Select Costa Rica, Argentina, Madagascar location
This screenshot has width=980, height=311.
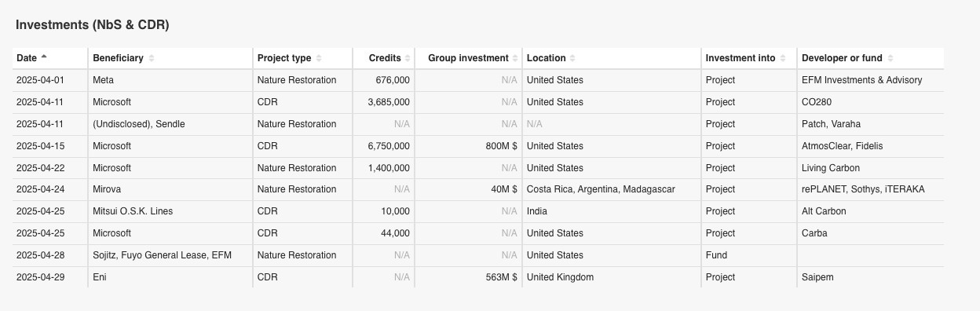[x=601, y=189]
